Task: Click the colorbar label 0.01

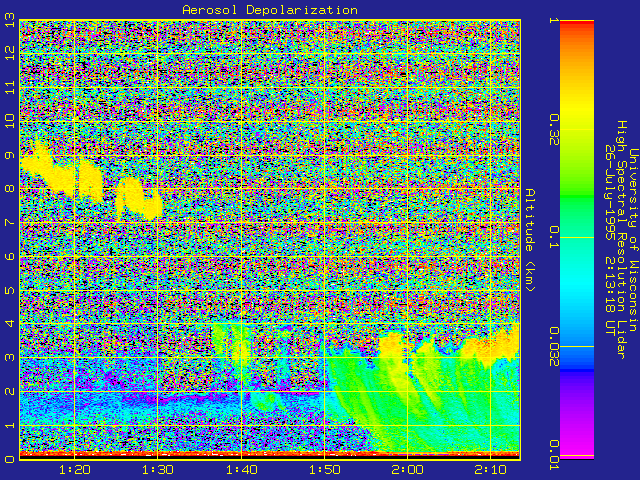Action: pos(553,455)
